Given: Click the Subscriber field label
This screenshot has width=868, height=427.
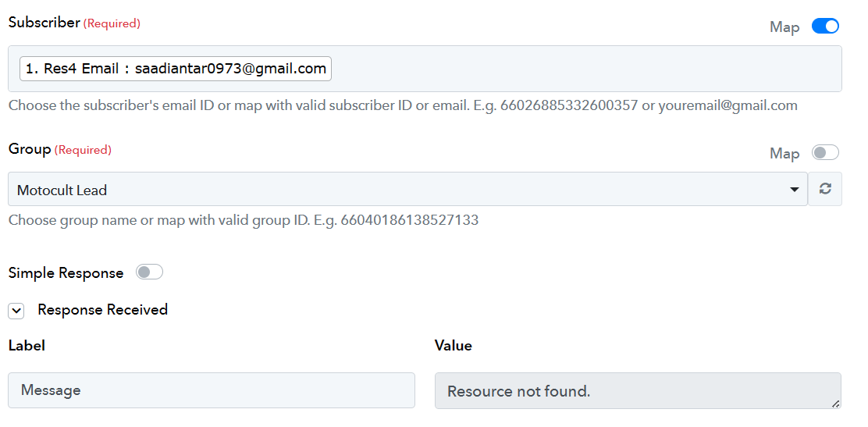Looking at the screenshot, I should [44, 23].
